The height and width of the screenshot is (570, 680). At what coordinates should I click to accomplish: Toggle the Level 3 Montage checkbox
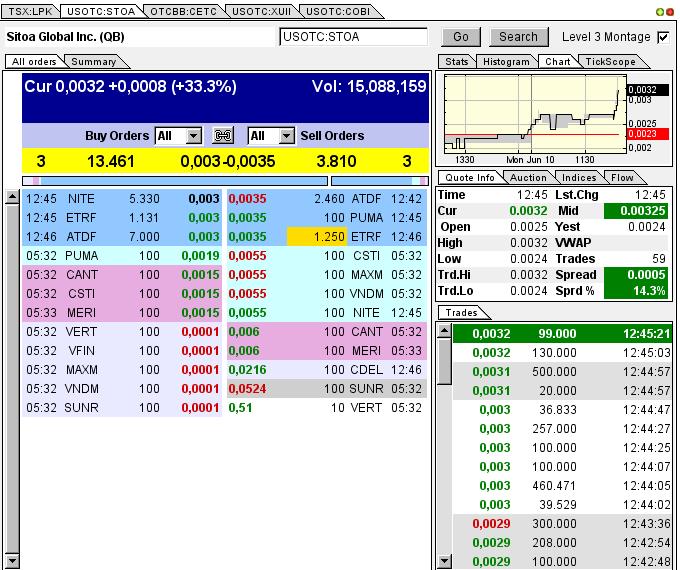(662, 37)
